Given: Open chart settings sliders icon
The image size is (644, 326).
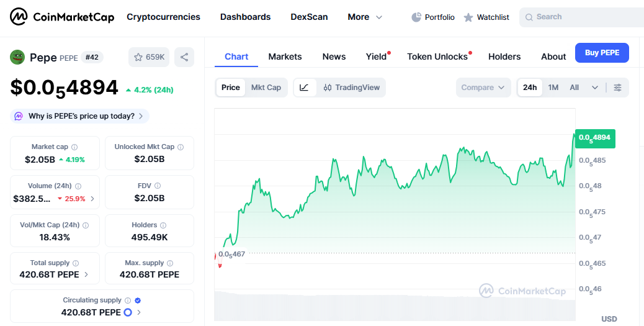Looking at the screenshot, I should [x=617, y=88].
